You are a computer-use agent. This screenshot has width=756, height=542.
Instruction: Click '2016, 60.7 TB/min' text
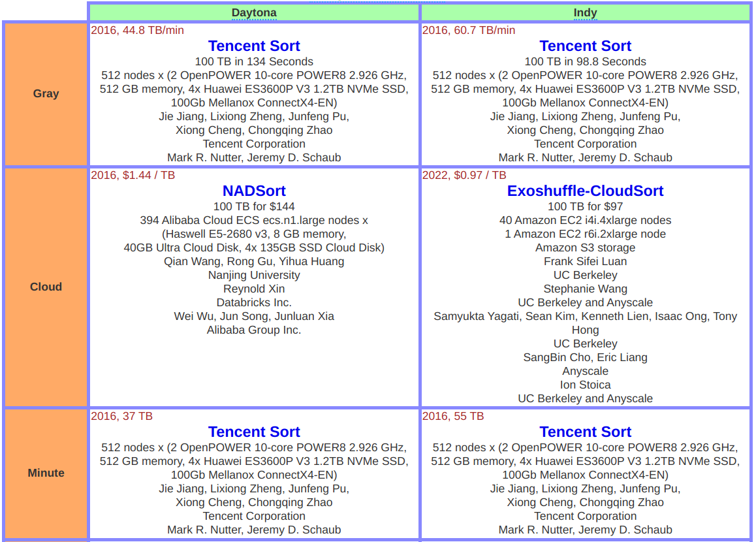point(469,31)
